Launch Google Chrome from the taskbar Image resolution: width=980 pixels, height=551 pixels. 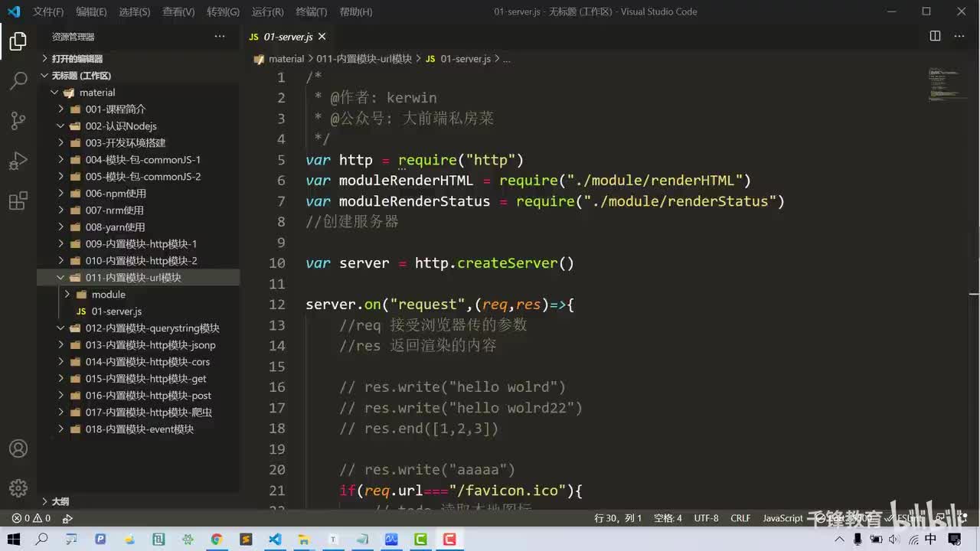[217, 540]
